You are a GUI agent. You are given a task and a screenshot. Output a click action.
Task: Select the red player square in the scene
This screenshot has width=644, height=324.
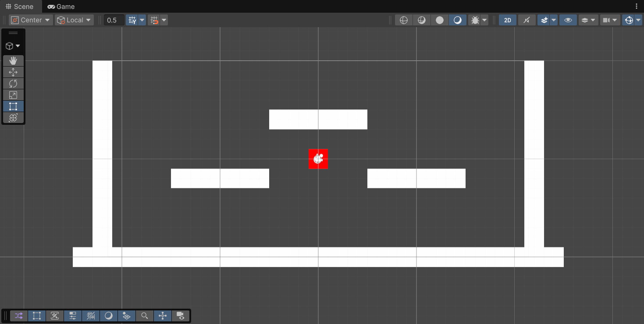[318, 159]
